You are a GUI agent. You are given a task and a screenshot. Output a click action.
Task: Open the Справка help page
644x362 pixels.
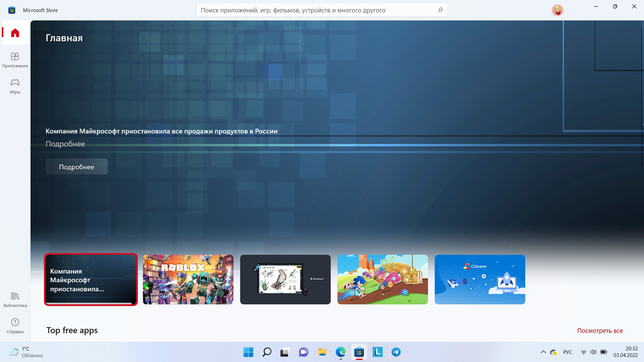[x=15, y=326]
